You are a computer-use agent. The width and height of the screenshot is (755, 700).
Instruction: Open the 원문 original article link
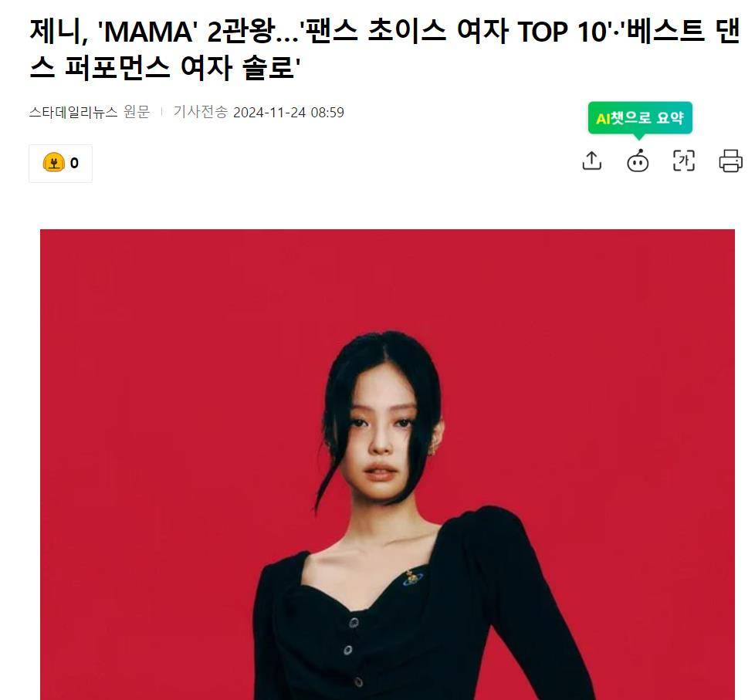coord(137,112)
